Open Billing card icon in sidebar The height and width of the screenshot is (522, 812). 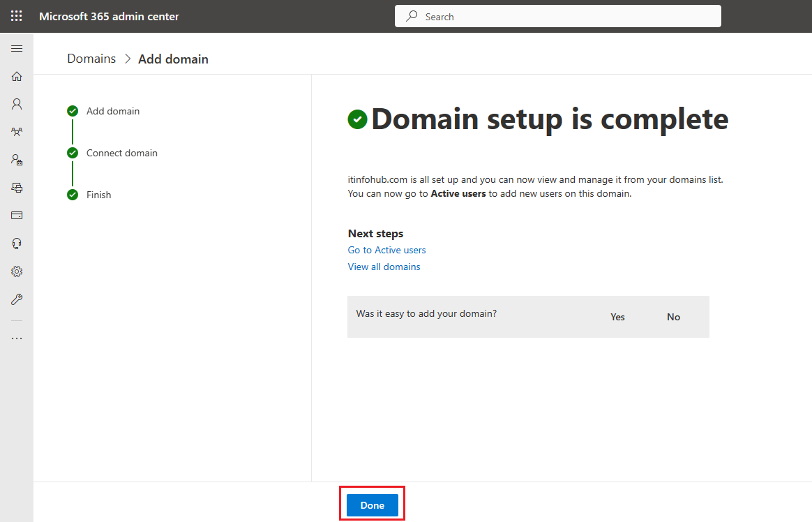click(x=17, y=216)
